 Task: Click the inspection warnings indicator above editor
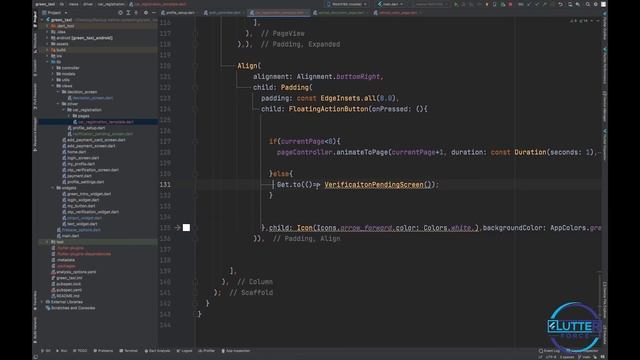[579, 20]
